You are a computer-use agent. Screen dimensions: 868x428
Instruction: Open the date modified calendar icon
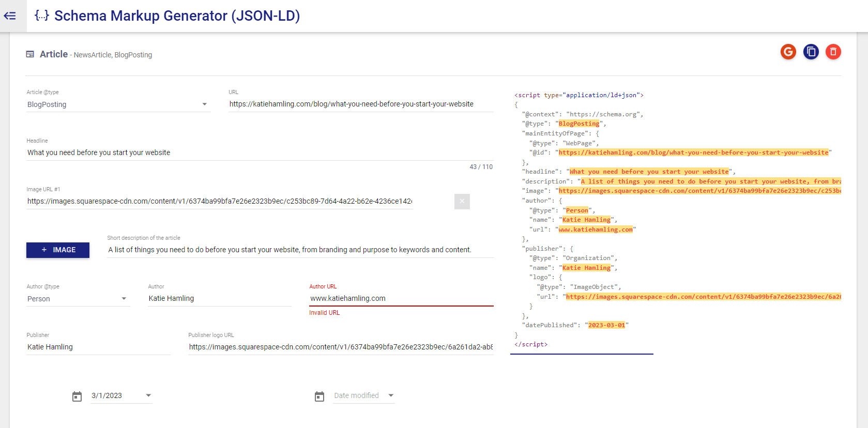(x=319, y=396)
